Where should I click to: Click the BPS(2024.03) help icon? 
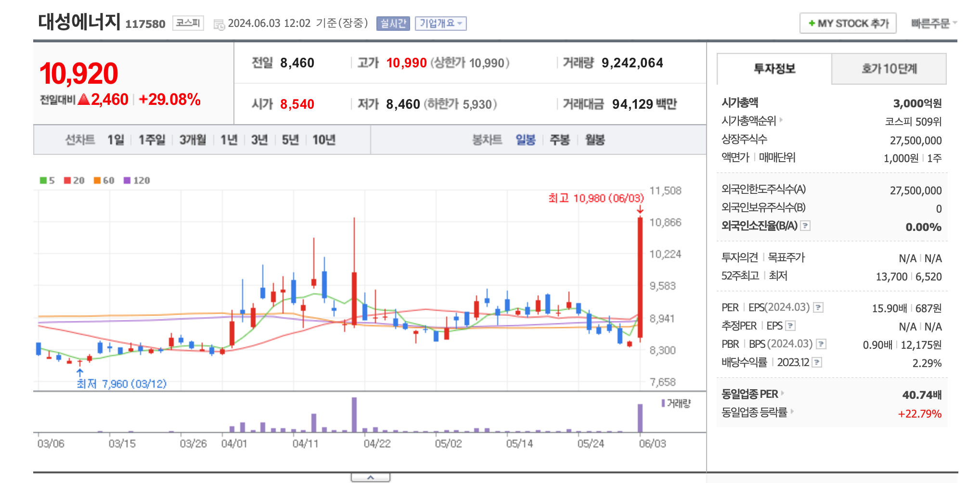[822, 343]
